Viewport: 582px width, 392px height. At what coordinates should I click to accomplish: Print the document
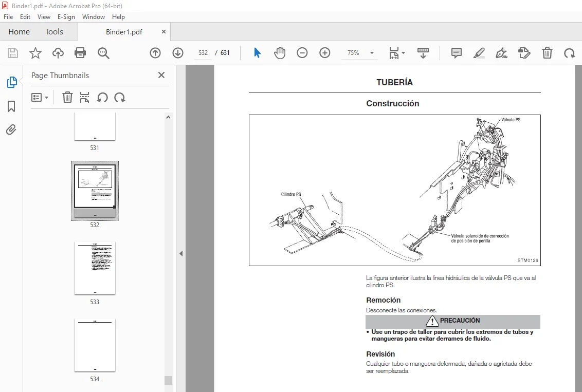pos(80,53)
